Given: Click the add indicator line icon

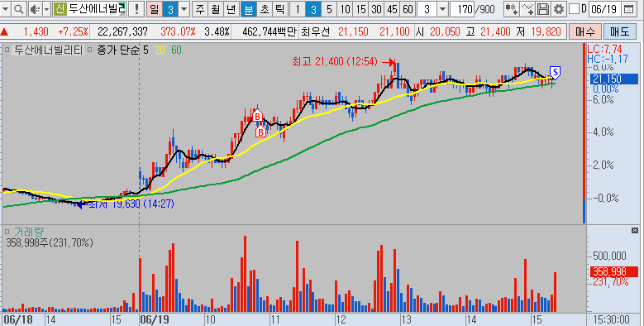Looking at the screenshot, I should click(x=527, y=9).
